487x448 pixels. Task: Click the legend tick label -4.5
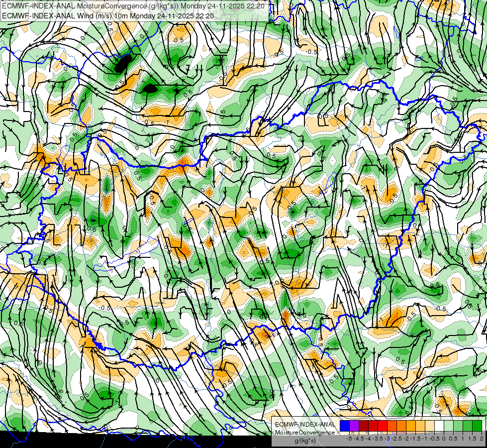[x=358, y=439]
